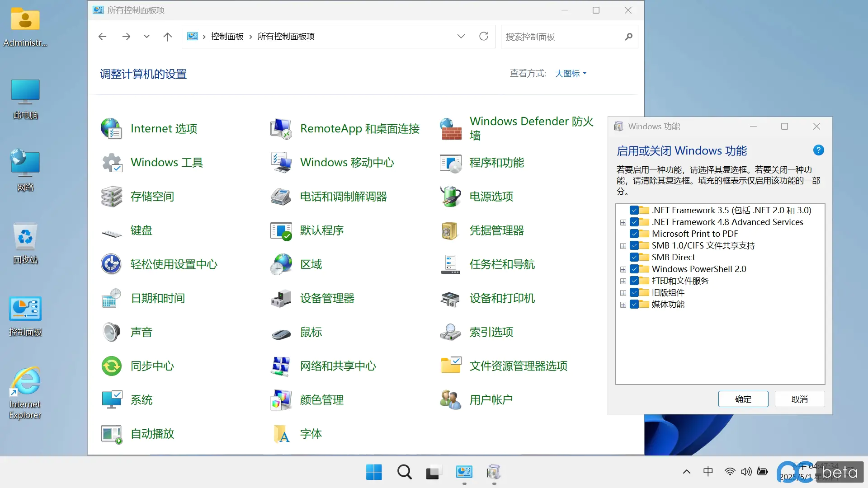868x488 pixels.
Task: Open Windows Defender 防火墙 icon
Action: click(450, 129)
